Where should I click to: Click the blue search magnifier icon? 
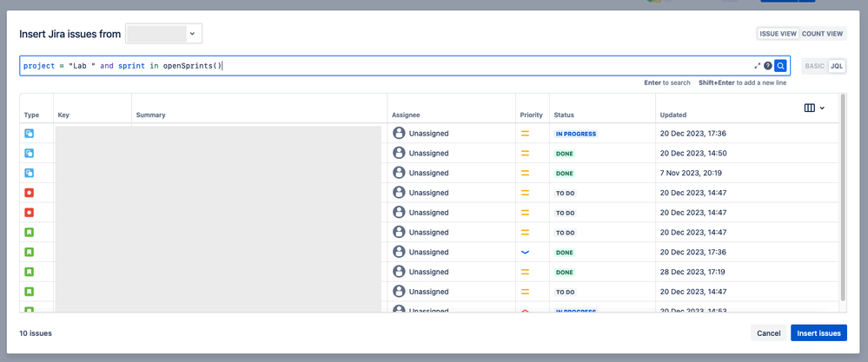click(780, 66)
